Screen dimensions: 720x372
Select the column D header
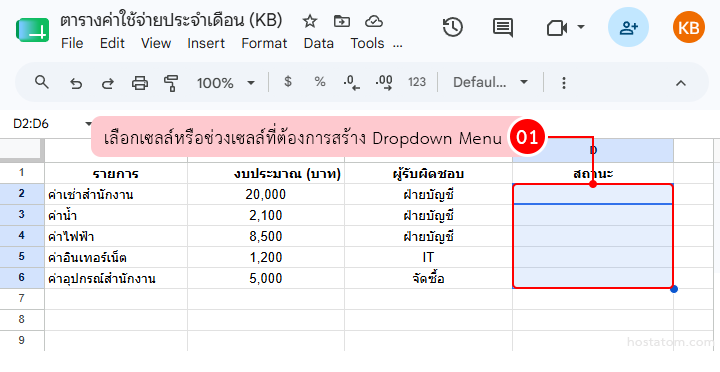[x=593, y=151]
